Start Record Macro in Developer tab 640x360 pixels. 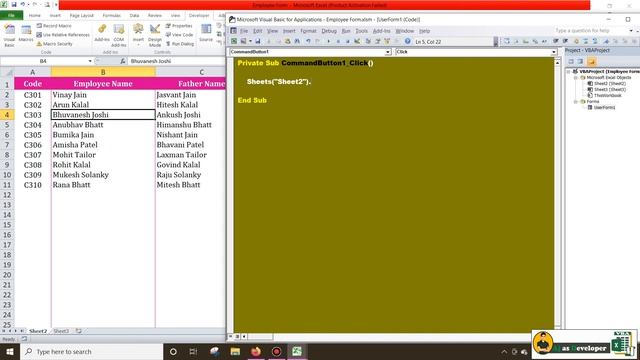[54, 26]
